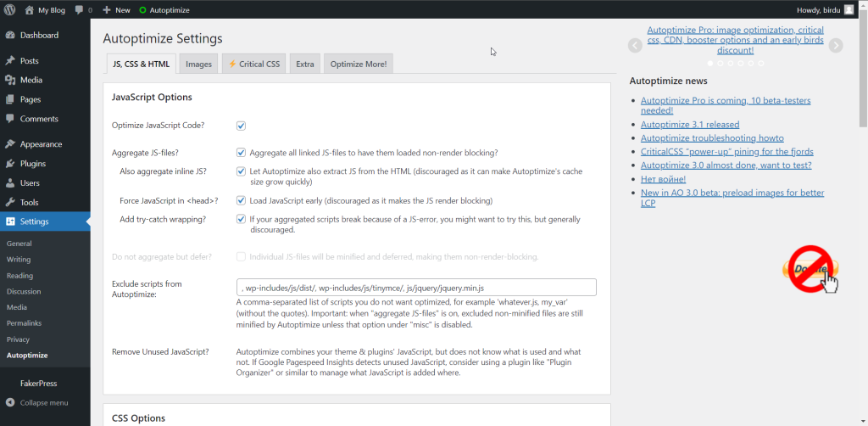Screen dimensions: 868x426
Task: Click the Comments sidebar icon
Action: 10,119
